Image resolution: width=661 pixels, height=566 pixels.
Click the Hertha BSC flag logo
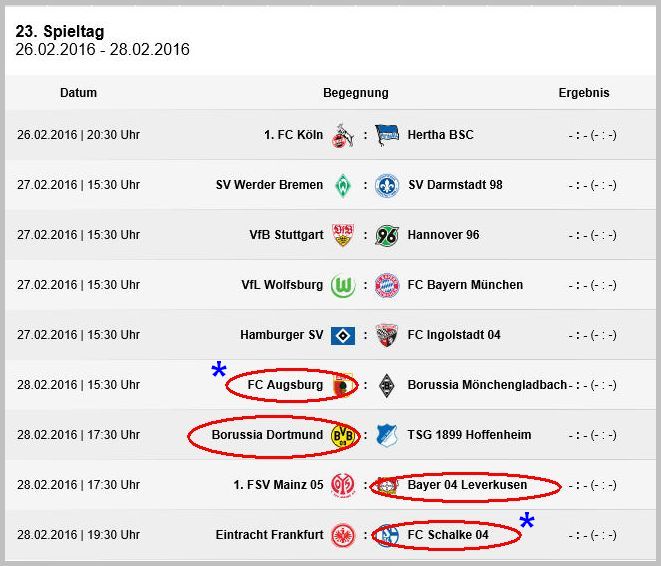[x=387, y=135]
